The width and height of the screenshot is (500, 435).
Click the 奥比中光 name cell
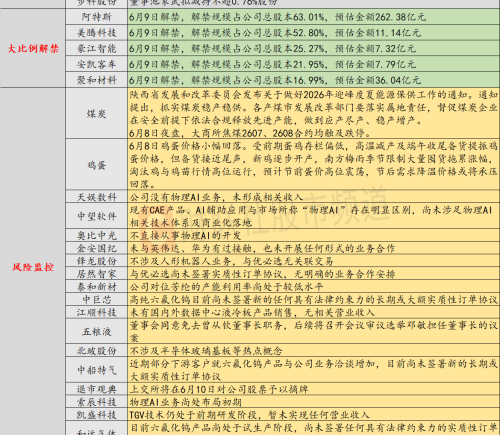click(x=96, y=235)
